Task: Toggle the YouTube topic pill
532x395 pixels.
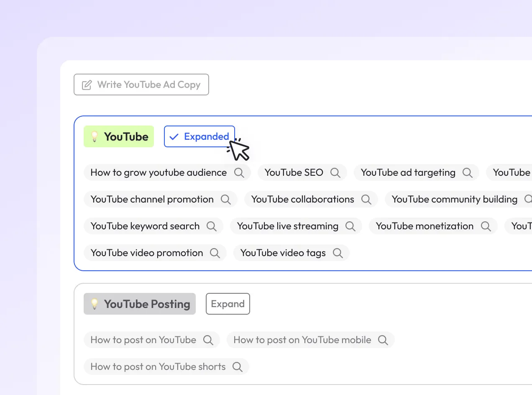Action: pos(119,136)
